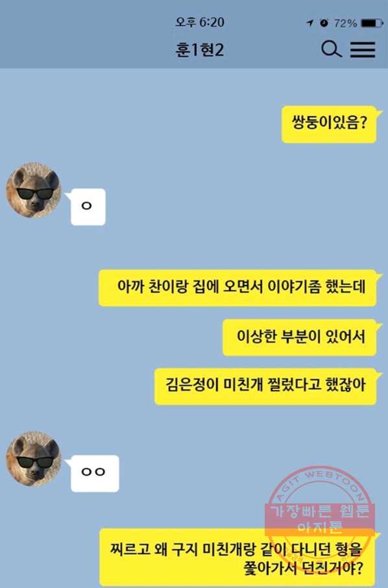
Task: Select message starting 아까 찬이랑 집에
Action: [237, 288]
